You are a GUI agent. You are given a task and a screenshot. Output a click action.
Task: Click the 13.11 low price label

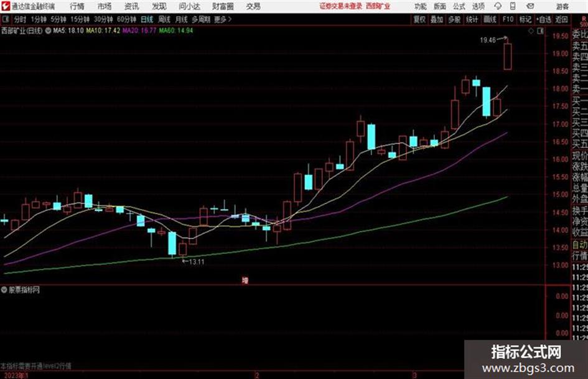pos(197,262)
